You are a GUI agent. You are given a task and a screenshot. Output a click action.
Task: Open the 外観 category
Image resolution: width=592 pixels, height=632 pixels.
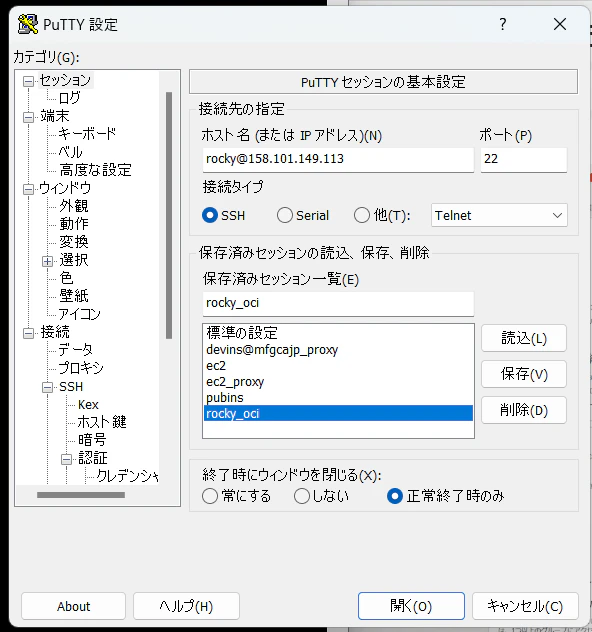pyautogui.click(x=74, y=206)
